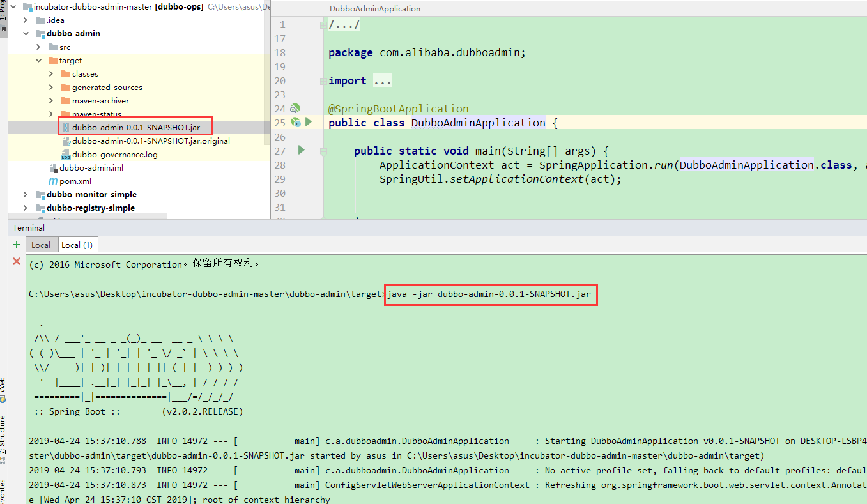Screen dimensions: 867x504
Task: Run DubboAdminApplication class from line 25 gutter
Action: (309, 122)
